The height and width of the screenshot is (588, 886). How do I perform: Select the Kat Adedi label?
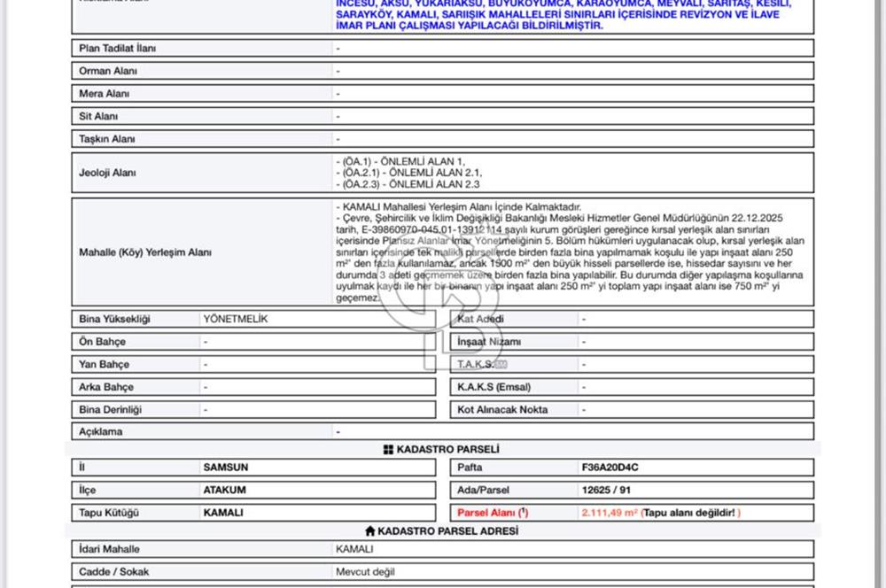(x=480, y=319)
